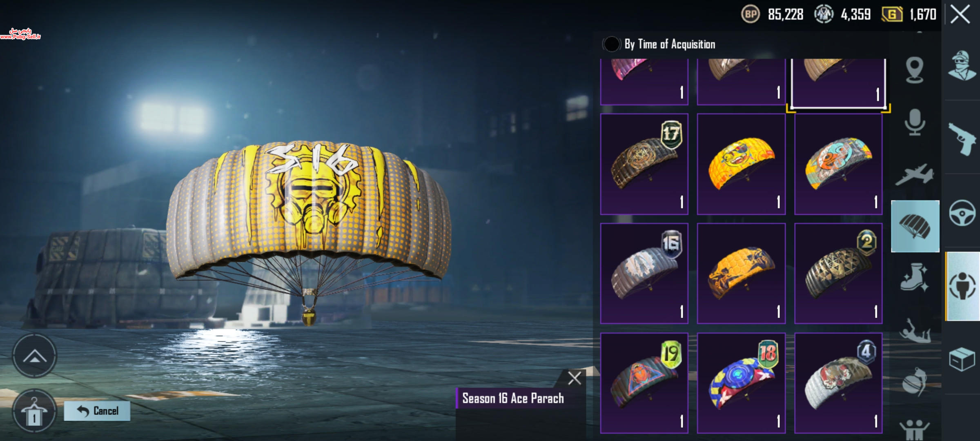
Task: Click the BP currency balance icon
Action: pyautogui.click(x=750, y=14)
